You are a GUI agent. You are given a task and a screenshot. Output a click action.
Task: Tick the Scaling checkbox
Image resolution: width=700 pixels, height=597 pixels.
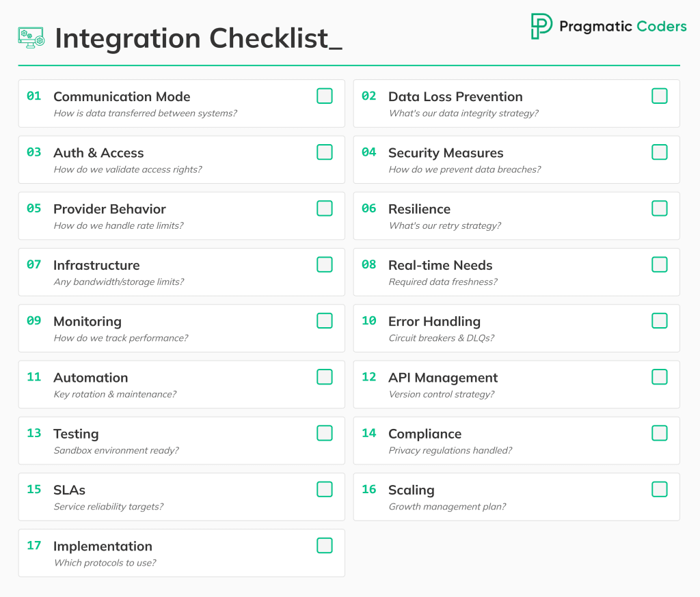pos(660,489)
